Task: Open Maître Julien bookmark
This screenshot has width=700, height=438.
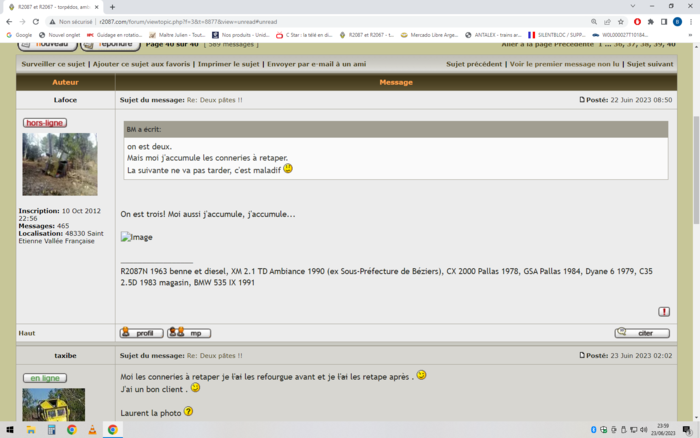Action: tap(177, 35)
